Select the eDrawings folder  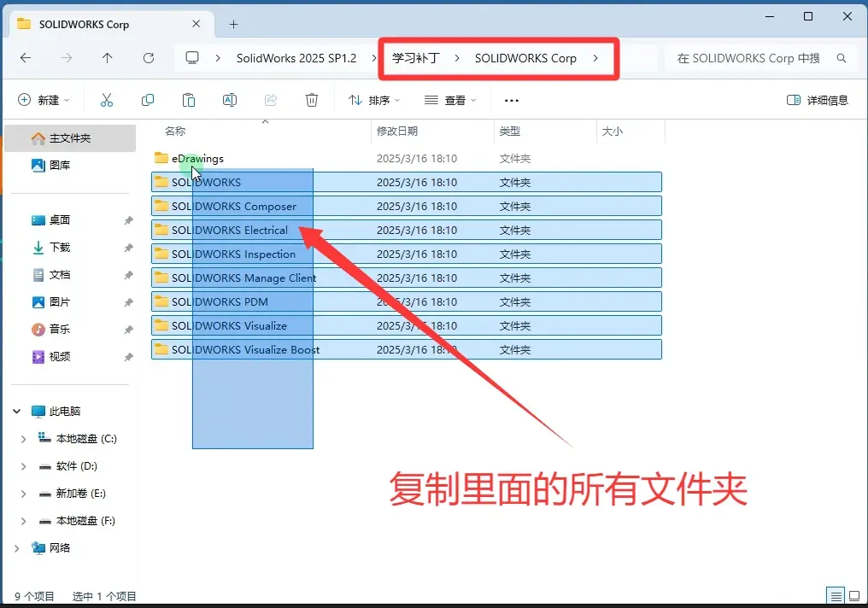407,158
